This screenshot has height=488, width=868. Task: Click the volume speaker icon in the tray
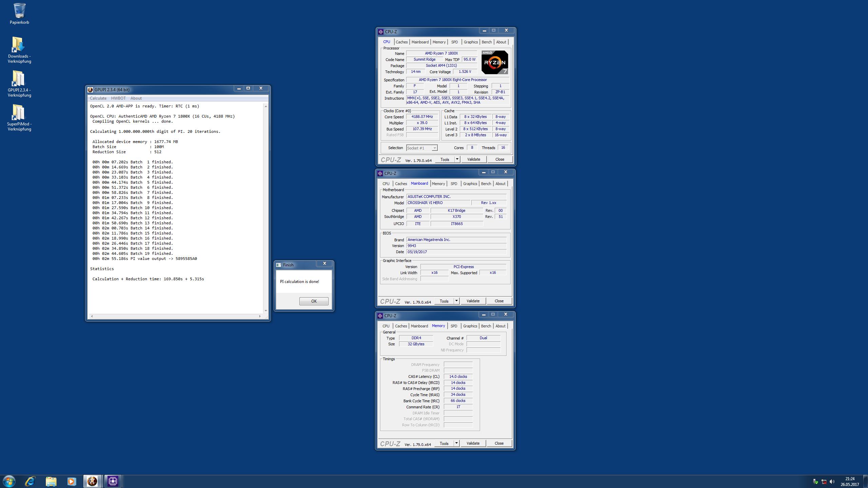pos(832,482)
